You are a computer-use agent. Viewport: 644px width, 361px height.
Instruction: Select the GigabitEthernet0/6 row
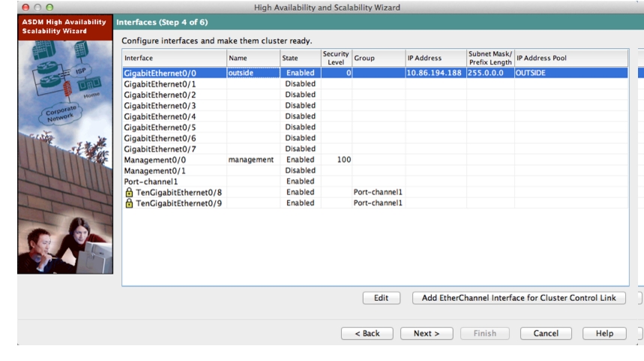pyautogui.click(x=375, y=138)
